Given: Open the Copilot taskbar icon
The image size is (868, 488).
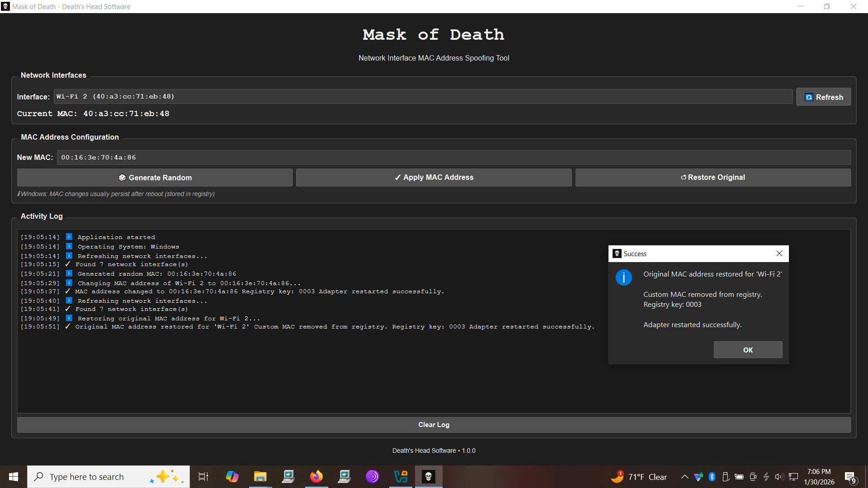Looking at the screenshot, I should pyautogui.click(x=232, y=476).
